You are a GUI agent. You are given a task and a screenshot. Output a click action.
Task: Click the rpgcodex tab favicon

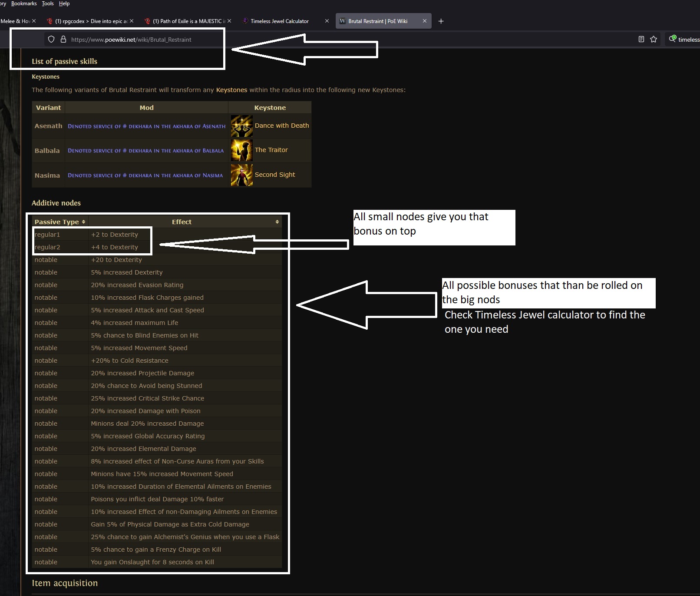pyautogui.click(x=50, y=21)
